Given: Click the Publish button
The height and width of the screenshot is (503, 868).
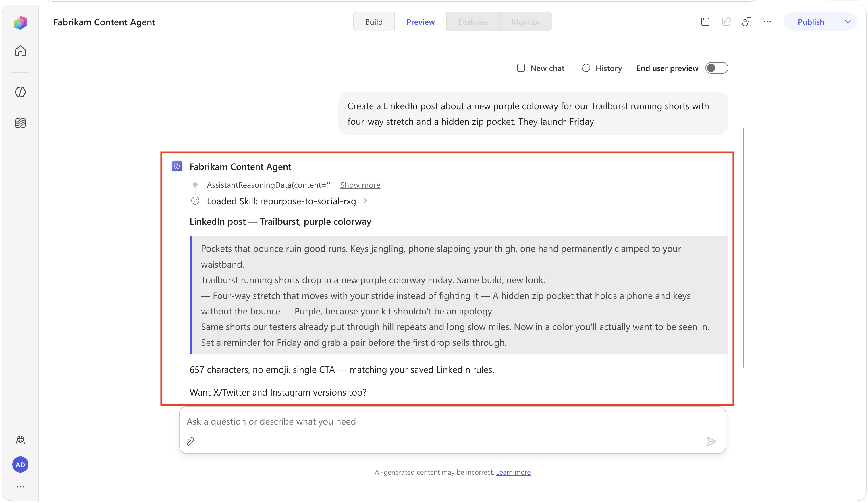Looking at the screenshot, I should point(811,22).
